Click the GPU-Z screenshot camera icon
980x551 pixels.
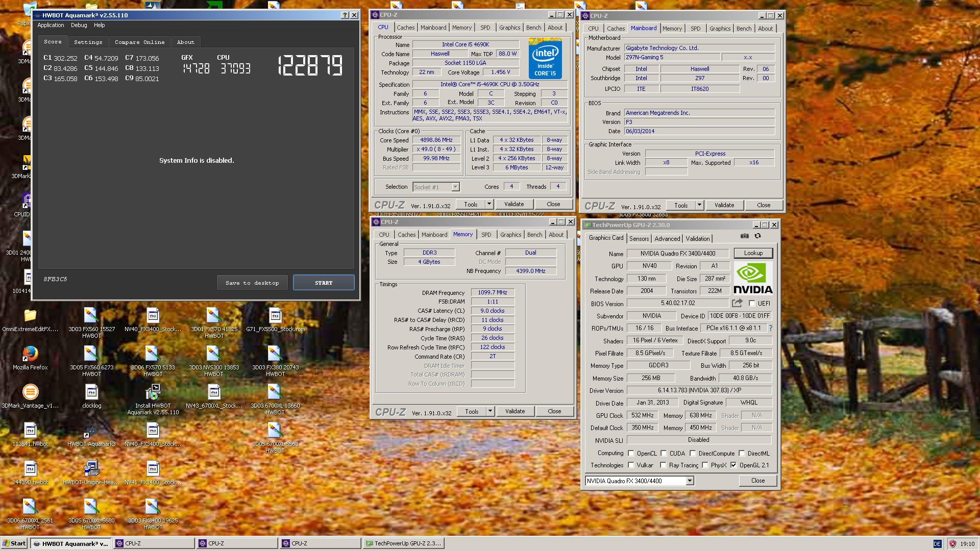click(x=745, y=236)
